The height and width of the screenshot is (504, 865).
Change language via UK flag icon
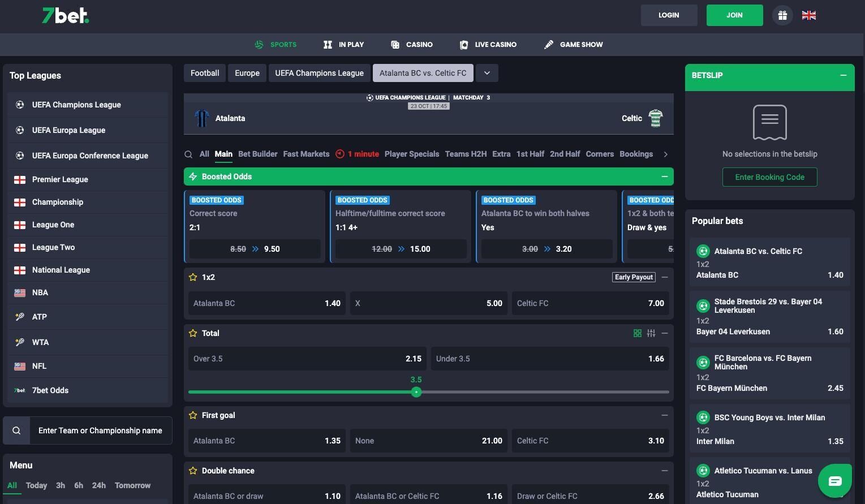tap(809, 15)
